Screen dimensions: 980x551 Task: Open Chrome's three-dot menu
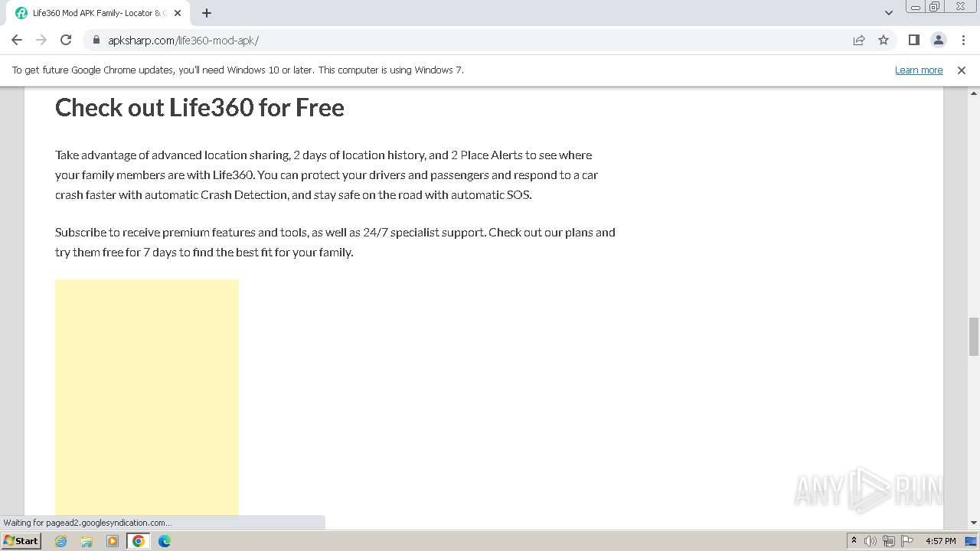tap(962, 40)
